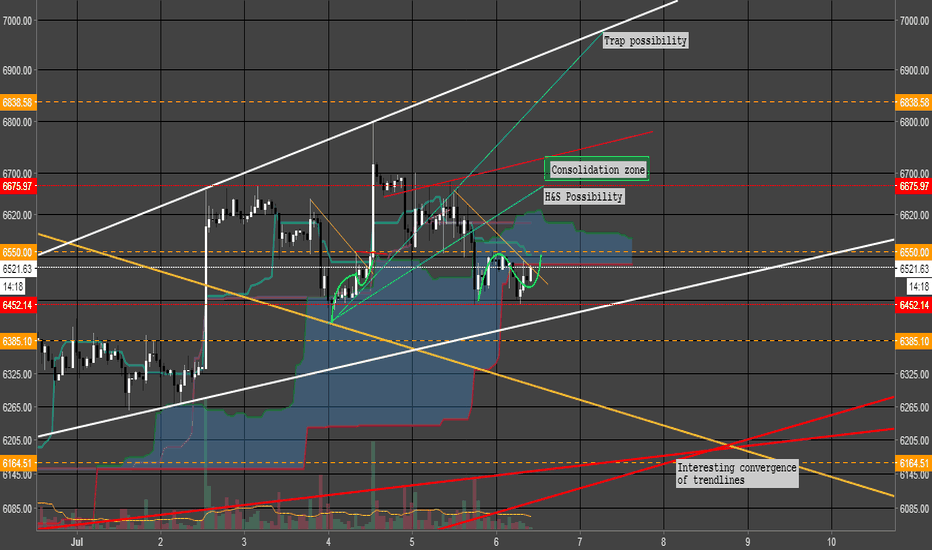The image size is (932, 550).
Task: Select the green "Consolidation zone" label box
Action: coord(597,169)
